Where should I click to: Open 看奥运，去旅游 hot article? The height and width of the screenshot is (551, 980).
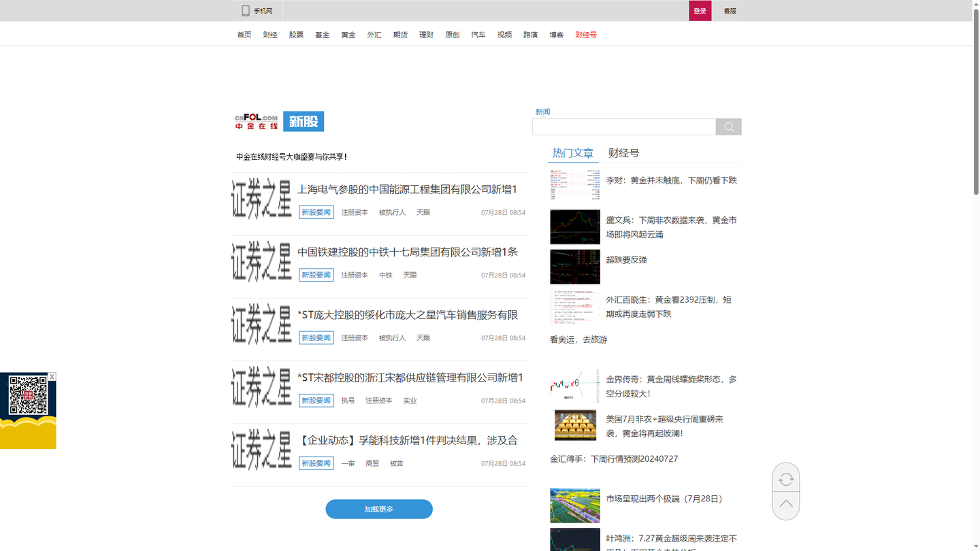point(578,339)
